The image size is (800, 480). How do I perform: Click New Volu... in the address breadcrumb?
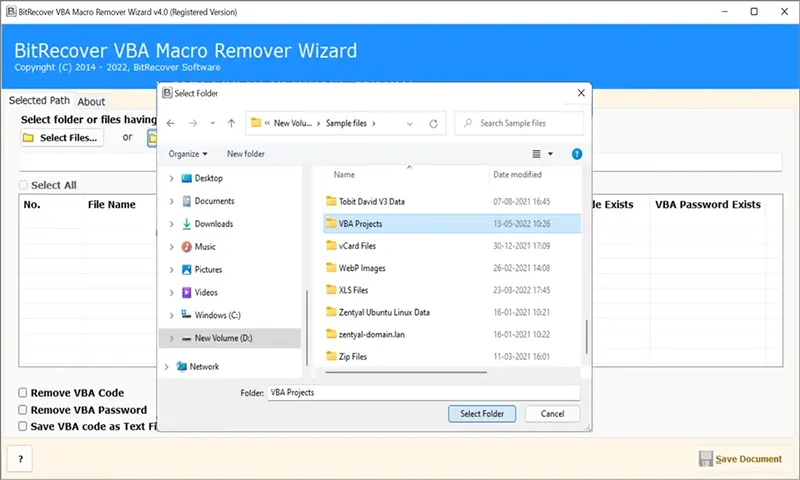coord(292,123)
